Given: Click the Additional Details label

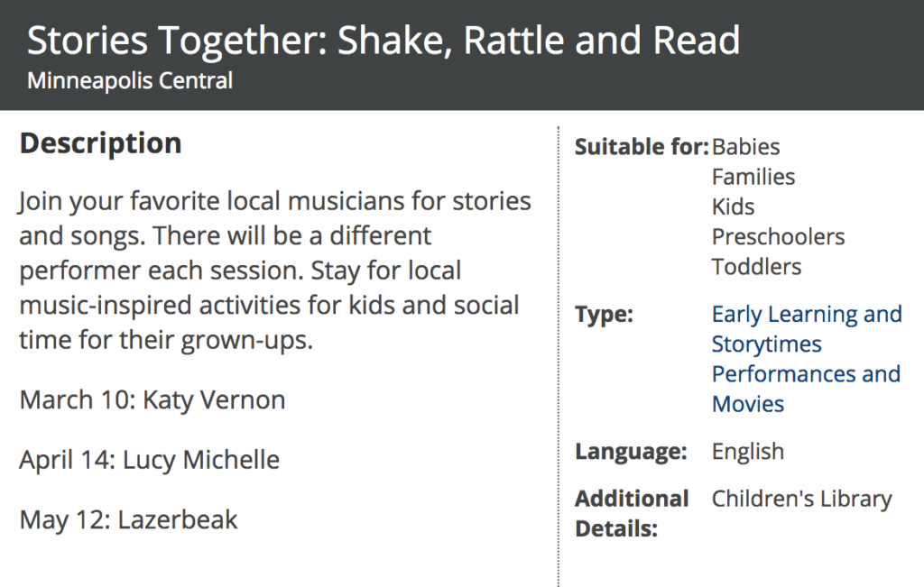Looking at the screenshot, I should (x=632, y=513).
